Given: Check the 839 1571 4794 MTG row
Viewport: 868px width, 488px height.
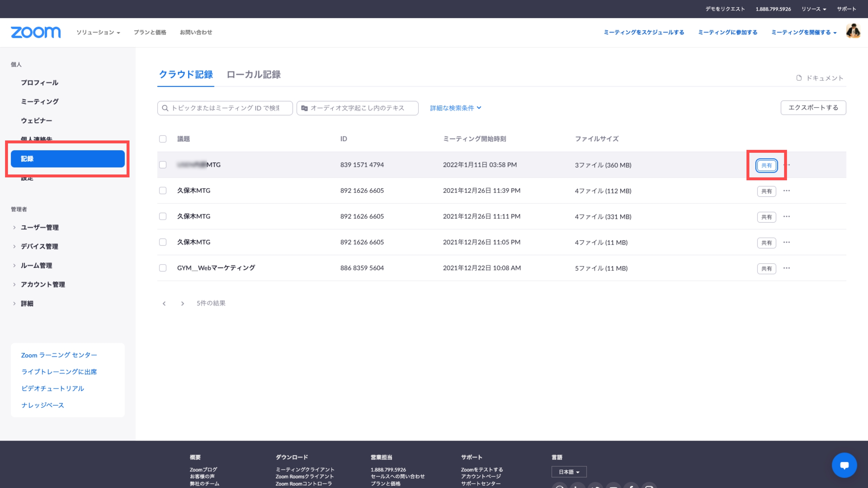Looking at the screenshot, I should (163, 165).
